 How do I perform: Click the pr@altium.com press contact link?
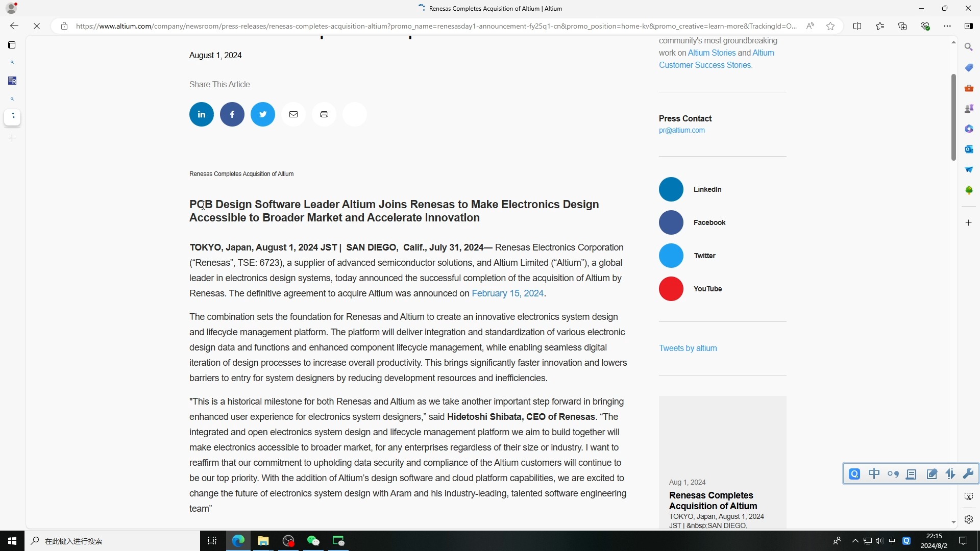pos(681,129)
